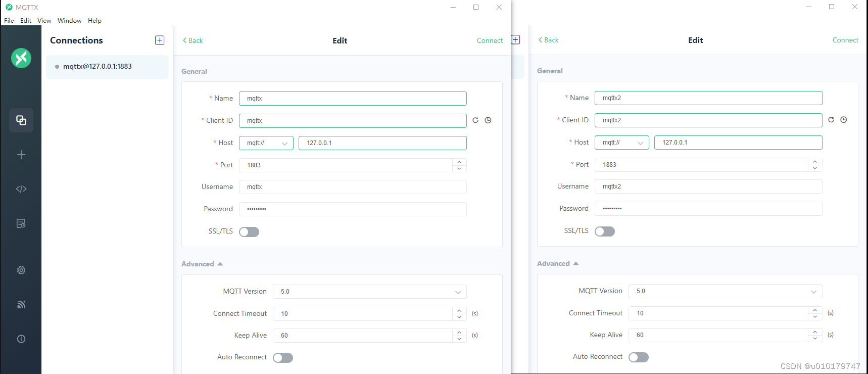This screenshot has height=374, width=868.
Task: Collapse the Advanced section in left window
Action: pyautogui.click(x=203, y=264)
